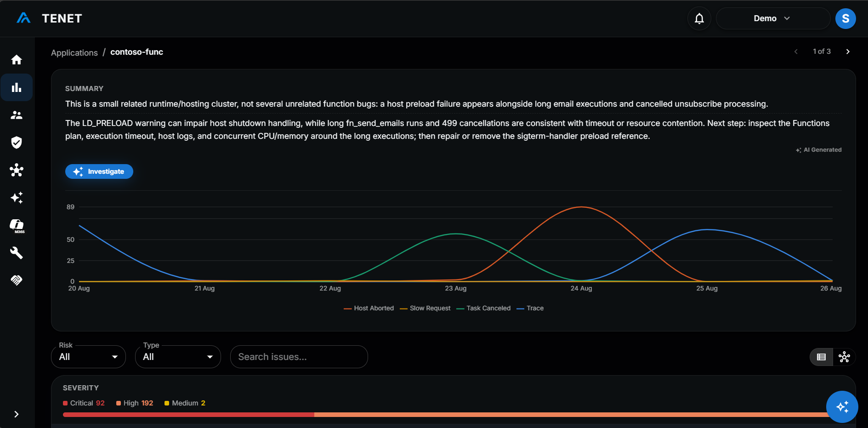Open the M365 cloud sidebar icon
The height and width of the screenshot is (428, 868).
tap(17, 226)
